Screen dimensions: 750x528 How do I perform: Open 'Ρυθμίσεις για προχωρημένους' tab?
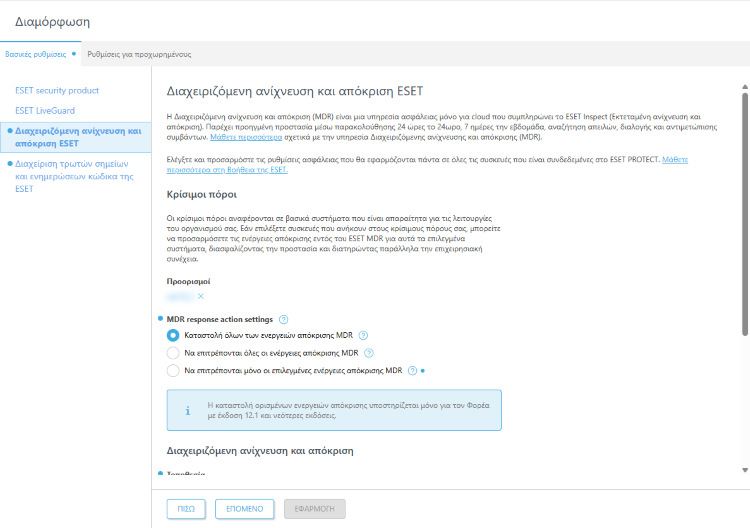pyautogui.click(x=139, y=54)
